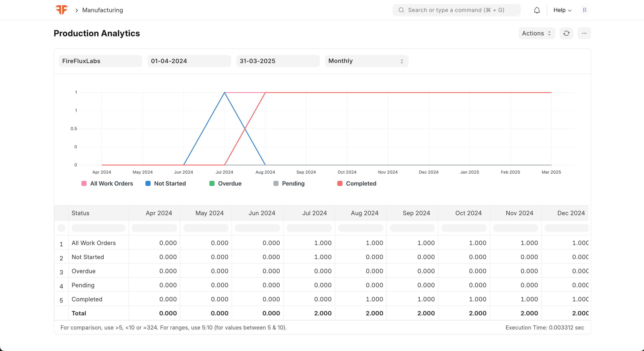Click the Status column header
Viewport: 644px width, 351px height.
click(x=99, y=213)
